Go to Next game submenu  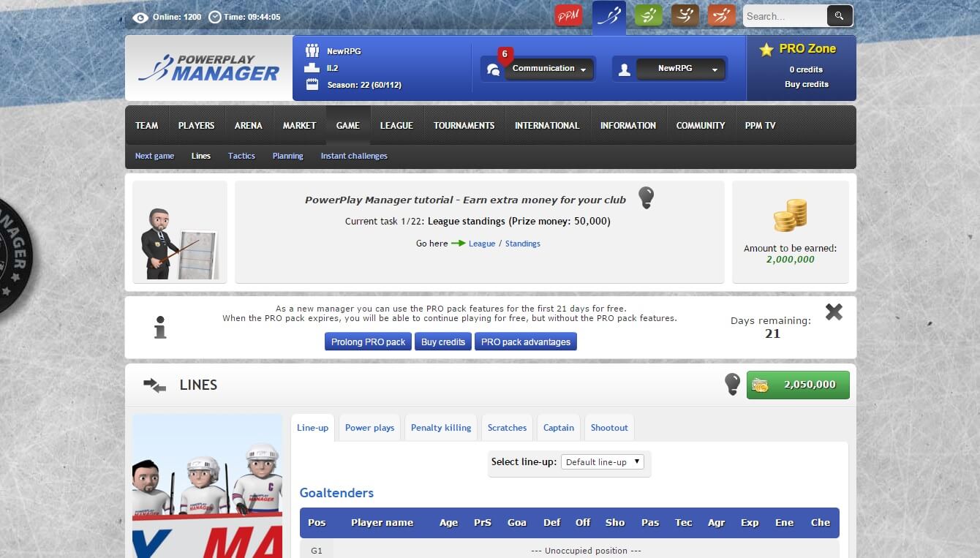click(x=154, y=156)
